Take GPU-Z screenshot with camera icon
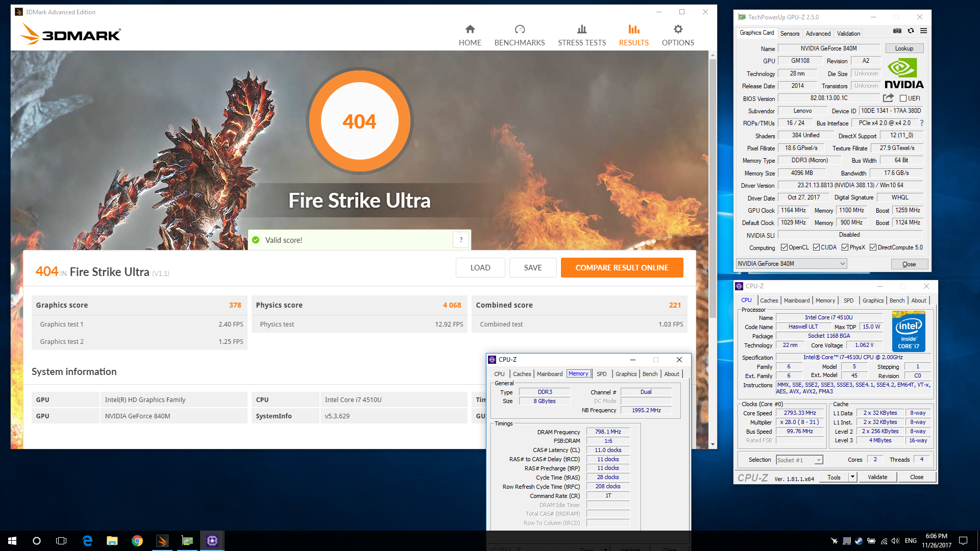 [x=897, y=31]
